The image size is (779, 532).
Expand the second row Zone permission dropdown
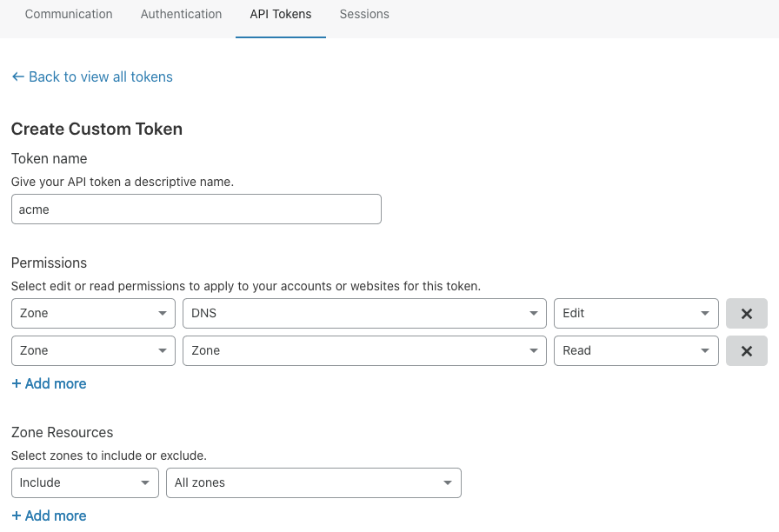click(x=364, y=351)
